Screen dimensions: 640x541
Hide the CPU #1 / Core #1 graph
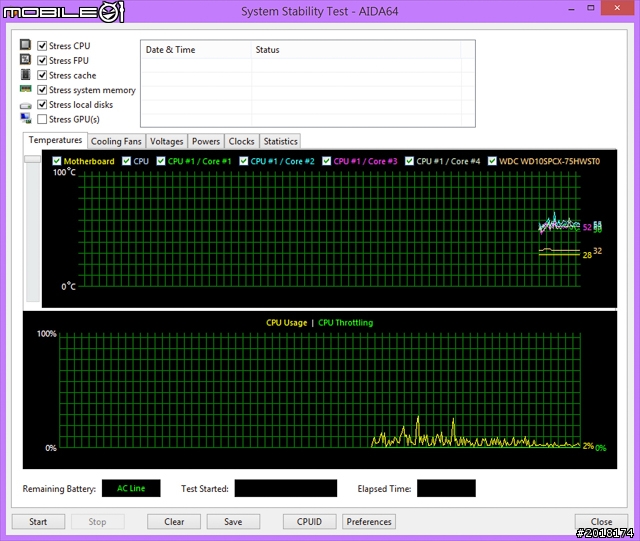click(161, 161)
